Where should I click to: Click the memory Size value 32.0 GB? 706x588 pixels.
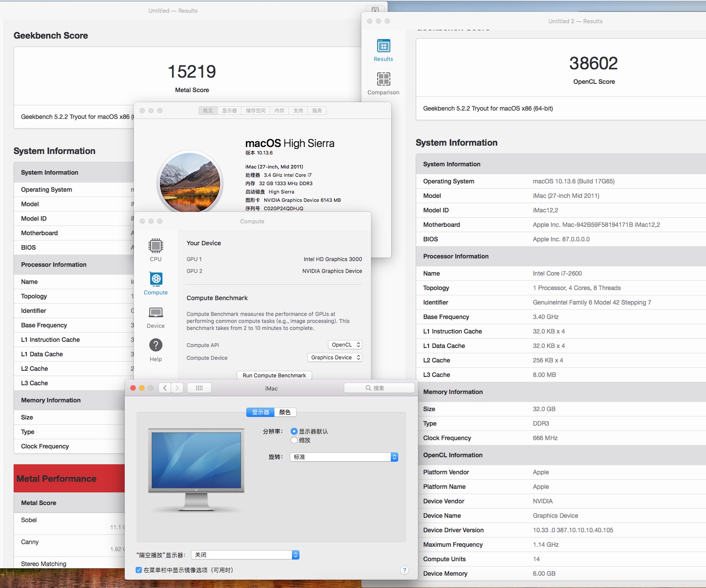(544, 409)
